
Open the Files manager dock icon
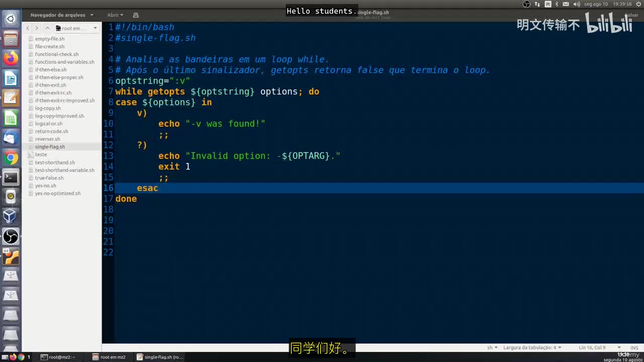pyautogui.click(x=11, y=39)
